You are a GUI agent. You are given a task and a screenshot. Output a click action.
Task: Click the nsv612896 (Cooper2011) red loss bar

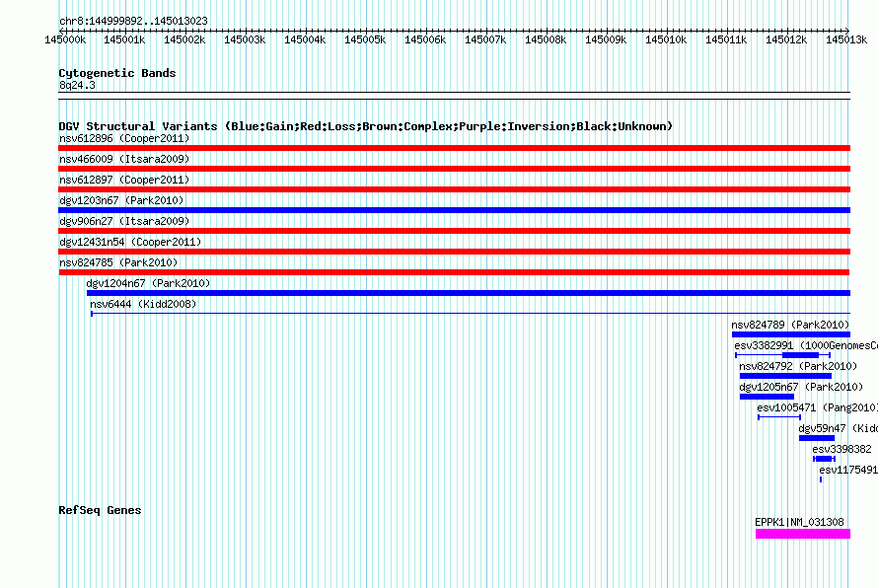454,148
